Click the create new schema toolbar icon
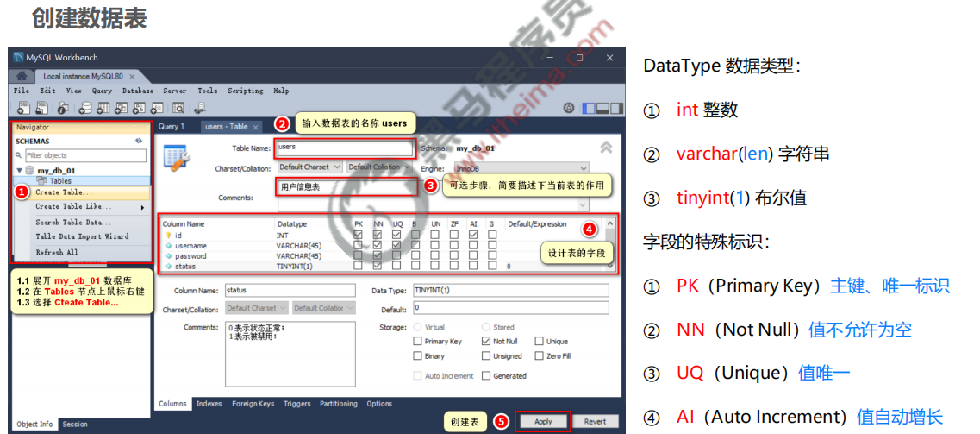 [84, 108]
